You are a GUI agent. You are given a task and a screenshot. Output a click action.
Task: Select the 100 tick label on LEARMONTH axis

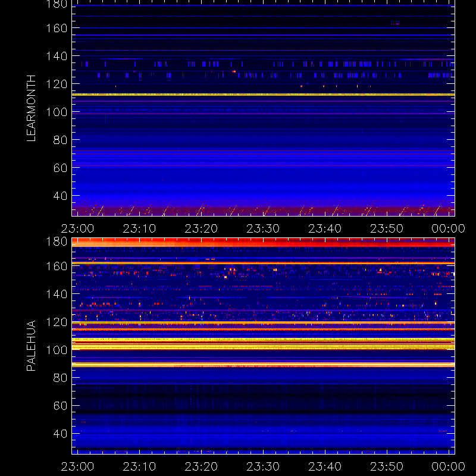click(57, 112)
